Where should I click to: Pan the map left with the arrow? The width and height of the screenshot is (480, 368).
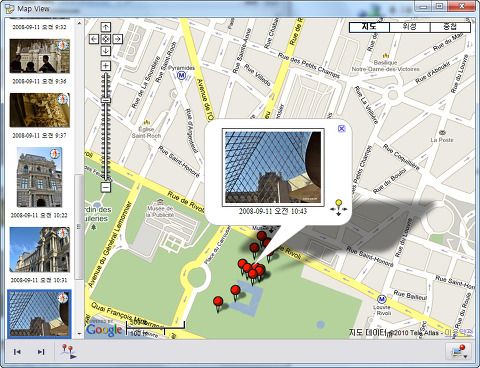pyautogui.click(x=94, y=39)
